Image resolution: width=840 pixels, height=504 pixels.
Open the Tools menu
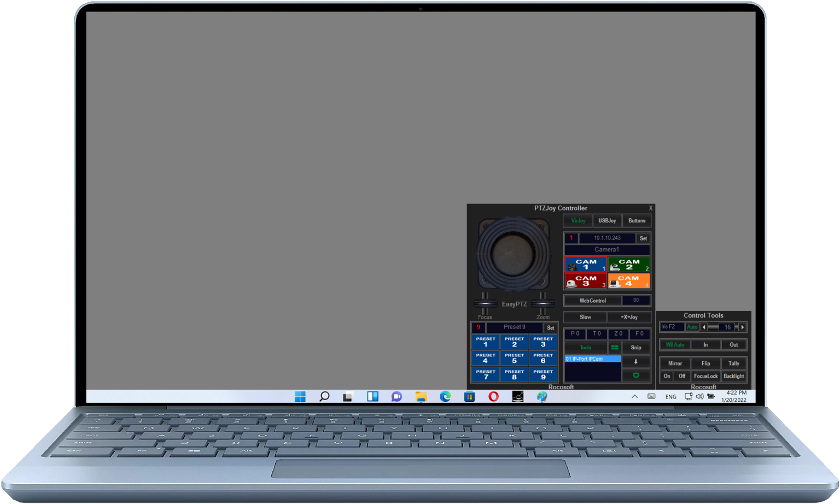[585, 347]
